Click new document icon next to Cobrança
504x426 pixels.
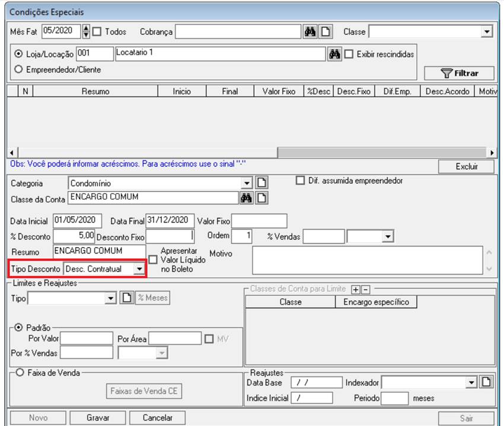pos(326,32)
